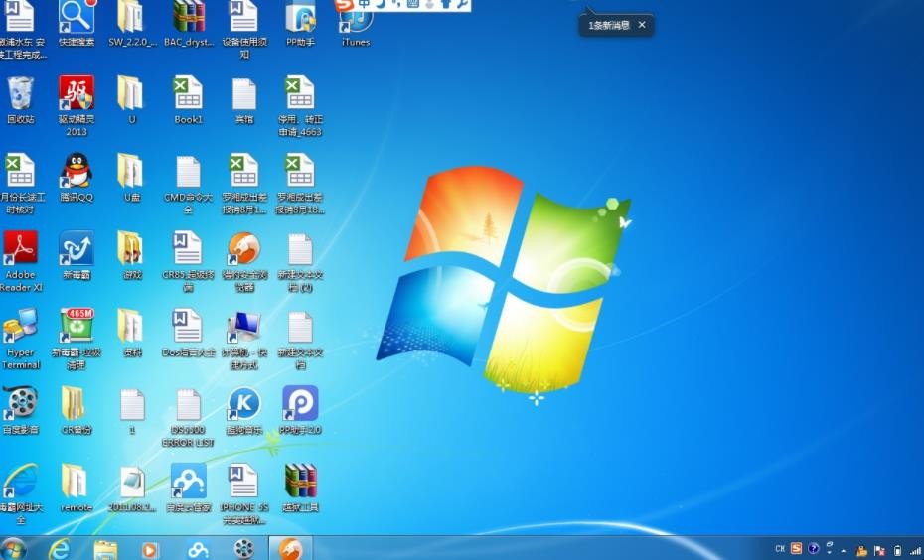This screenshot has height=560, width=924.
Task: Open the CR备份 folder
Action: (x=76, y=411)
